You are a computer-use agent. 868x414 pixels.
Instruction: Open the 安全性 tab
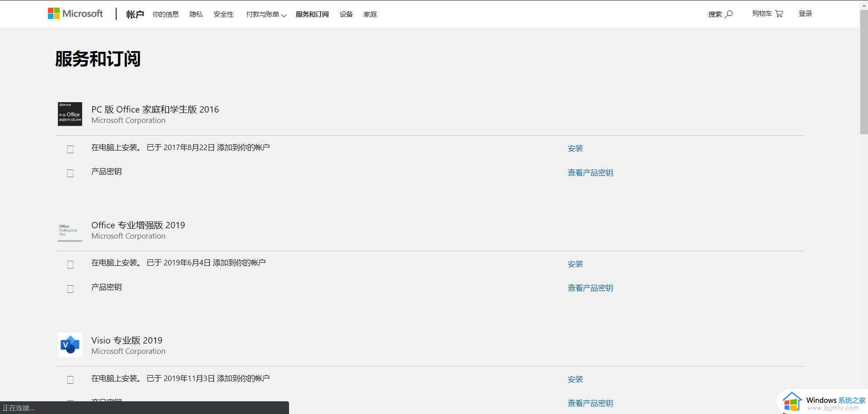click(223, 14)
